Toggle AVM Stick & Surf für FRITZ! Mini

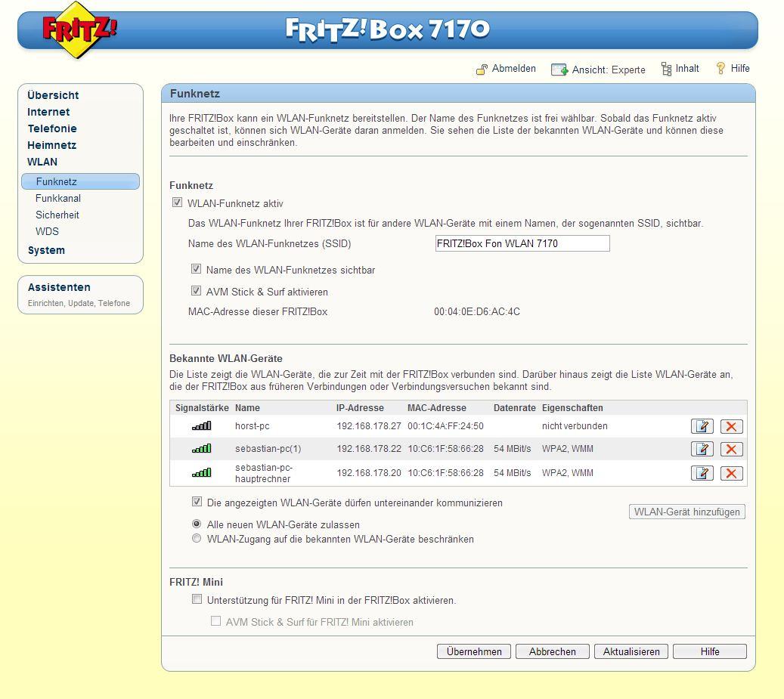[x=216, y=621]
